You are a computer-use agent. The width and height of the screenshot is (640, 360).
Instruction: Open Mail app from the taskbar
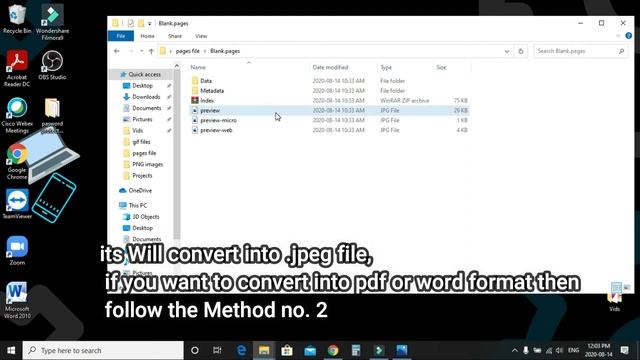(310, 350)
